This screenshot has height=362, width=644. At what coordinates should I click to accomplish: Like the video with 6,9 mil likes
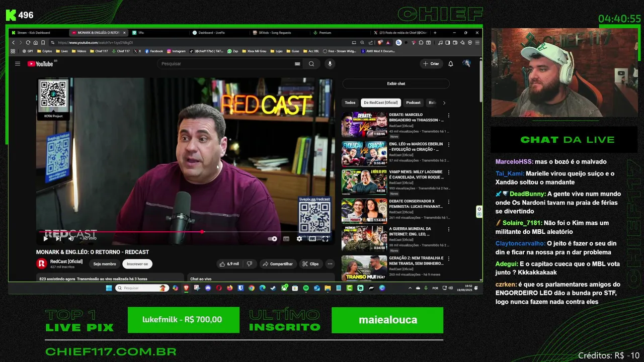(x=229, y=264)
